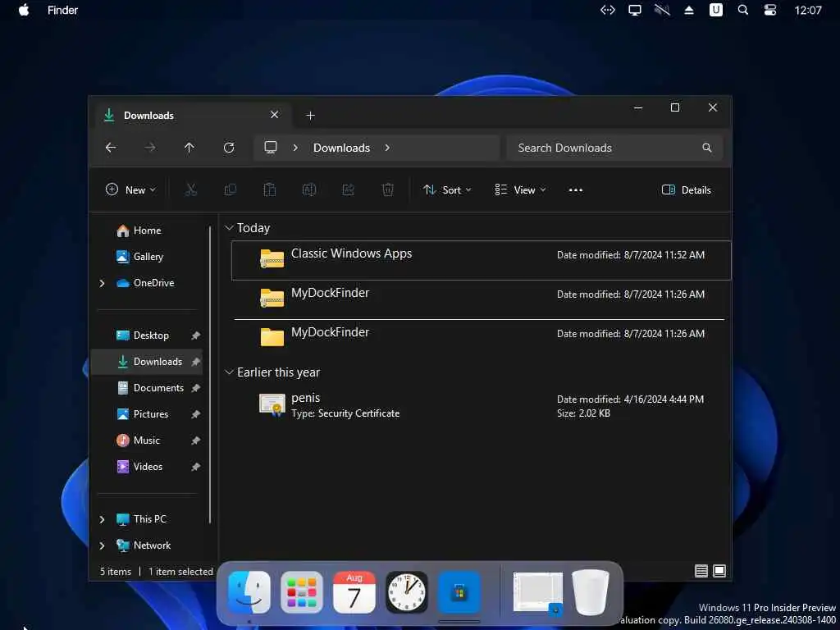Viewport: 840px width, 630px height.
Task: Click the Cut scissors icon in toolbar
Action: [190, 189]
